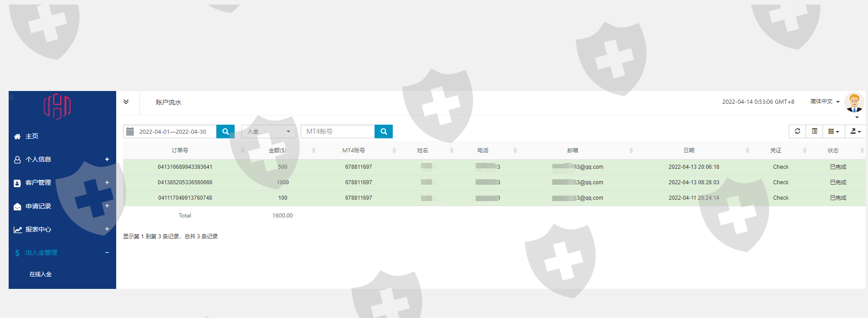Click the record count summary text
The height and width of the screenshot is (318, 868).
tap(170, 237)
